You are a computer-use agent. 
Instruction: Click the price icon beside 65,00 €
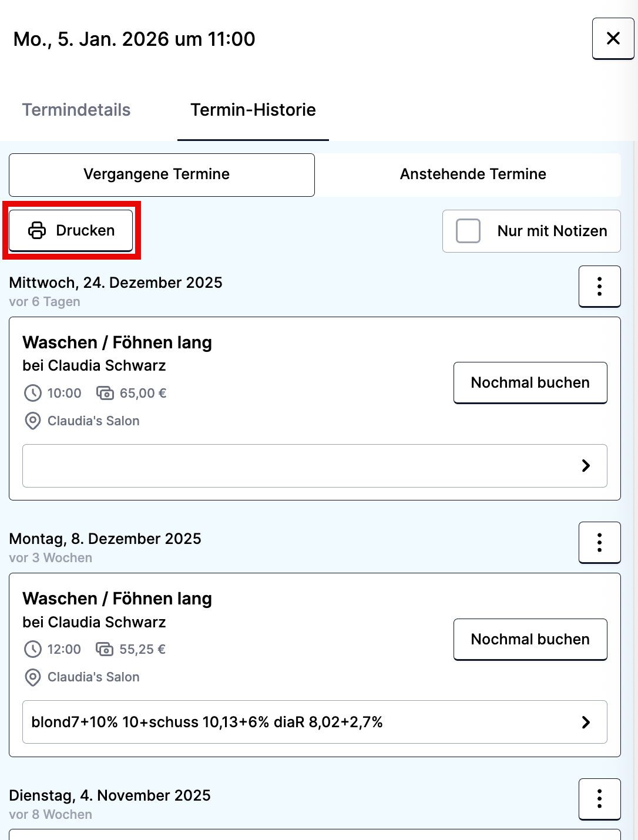point(105,393)
